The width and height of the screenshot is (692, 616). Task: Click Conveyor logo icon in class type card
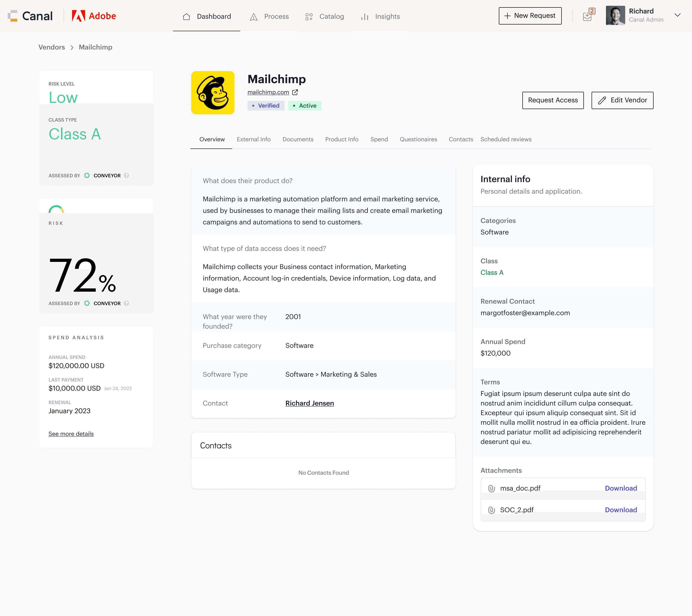coord(87,175)
